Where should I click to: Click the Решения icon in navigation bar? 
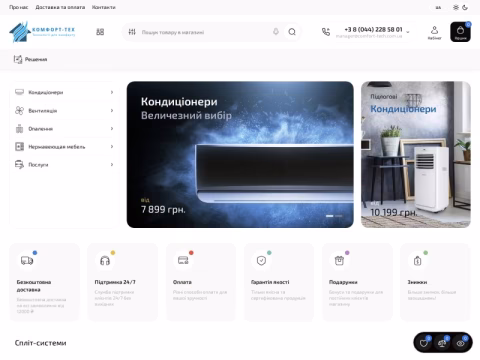pos(18,59)
